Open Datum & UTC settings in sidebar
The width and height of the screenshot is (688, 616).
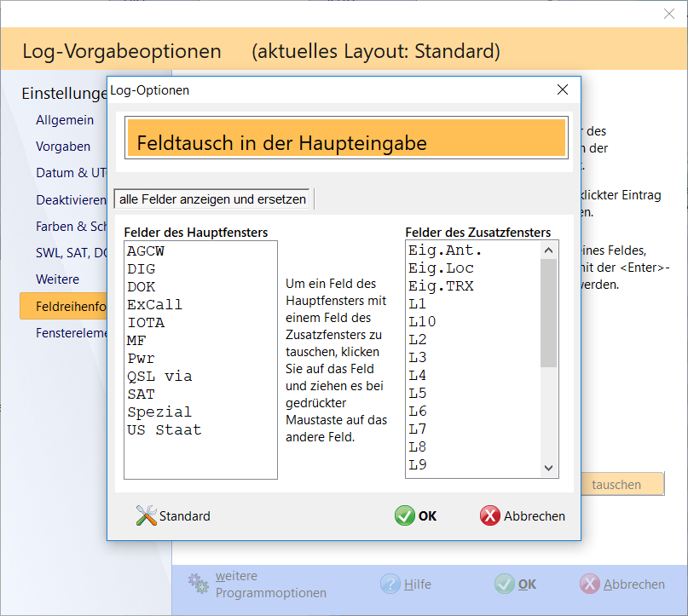(71, 173)
